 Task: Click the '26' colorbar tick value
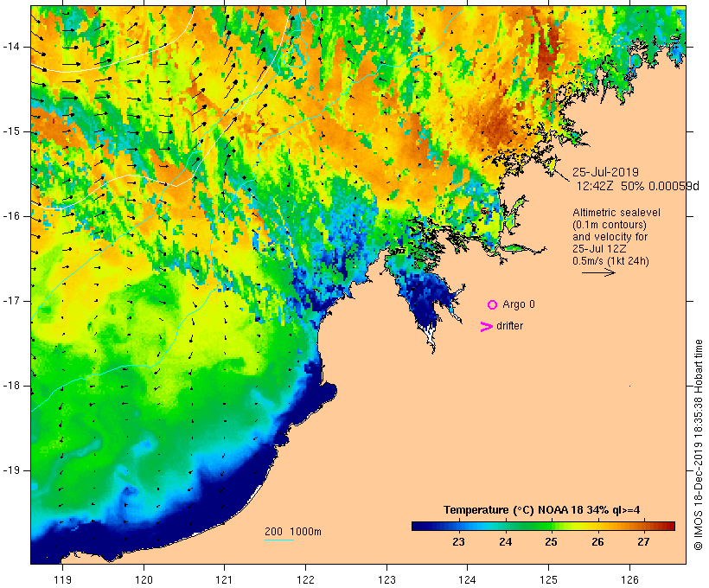(x=597, y=542)
